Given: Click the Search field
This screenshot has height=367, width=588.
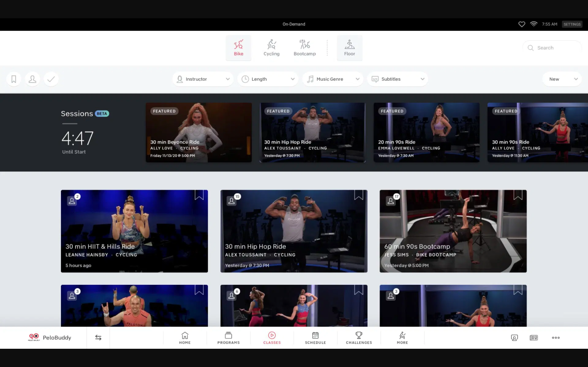Looking at the screenshot, I should (551, 48).
